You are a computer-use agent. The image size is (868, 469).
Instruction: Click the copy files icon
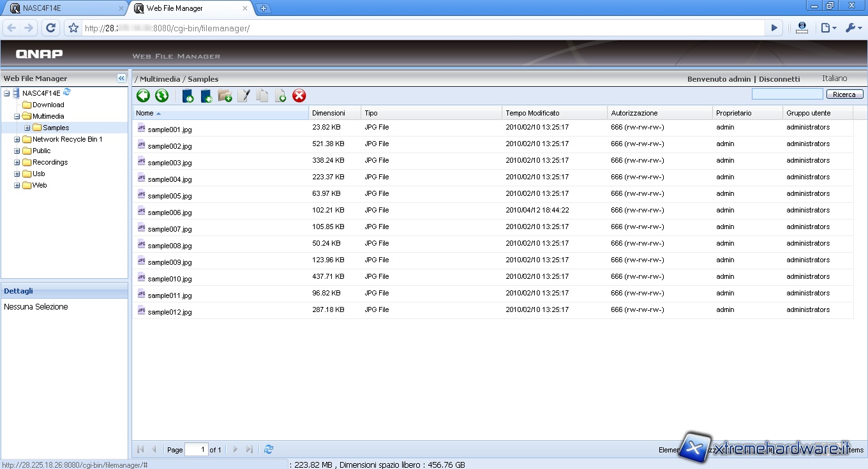262,96
